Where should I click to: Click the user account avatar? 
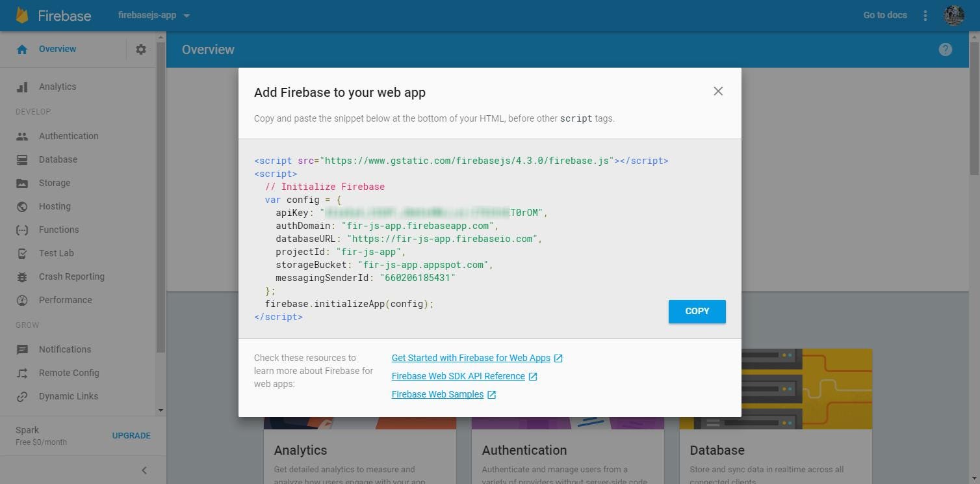point(953,16)
